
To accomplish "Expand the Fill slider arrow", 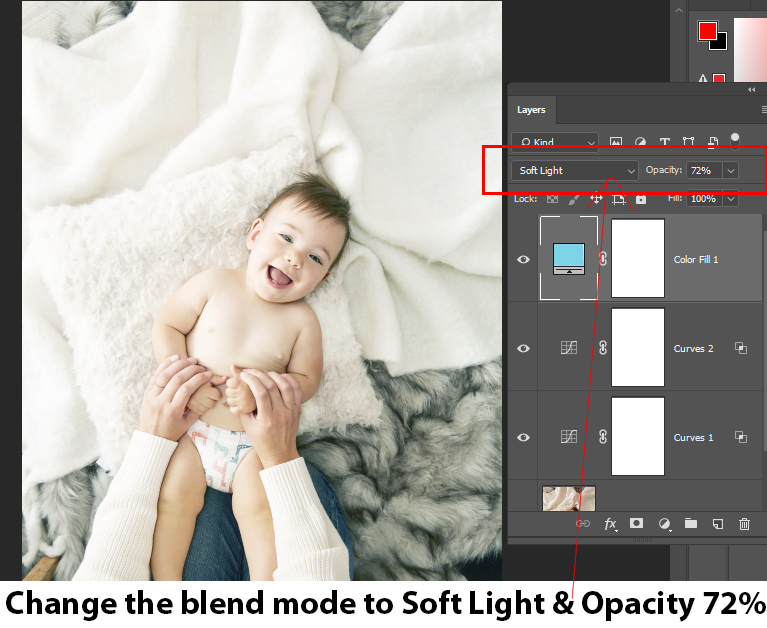I will click(731, 199).
